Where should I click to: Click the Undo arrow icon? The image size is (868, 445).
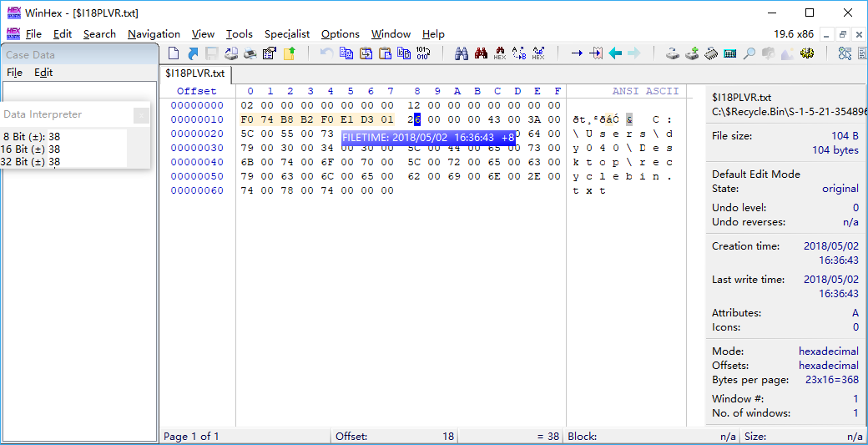click(x=327, y=53)
